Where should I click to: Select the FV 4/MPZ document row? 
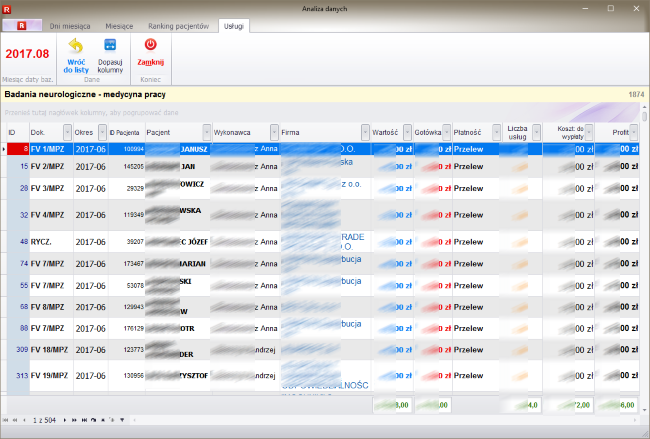click(x=48, y=214)
